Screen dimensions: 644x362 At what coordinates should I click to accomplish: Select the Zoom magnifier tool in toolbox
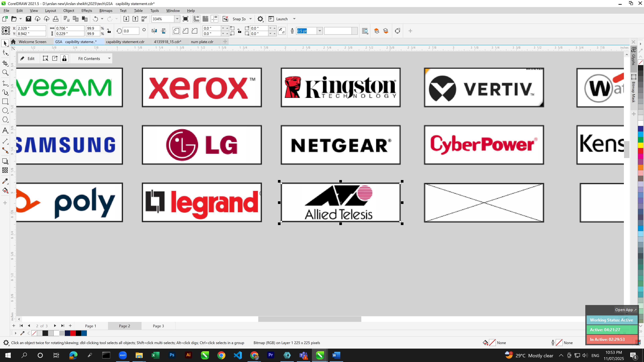coord(5,72)
